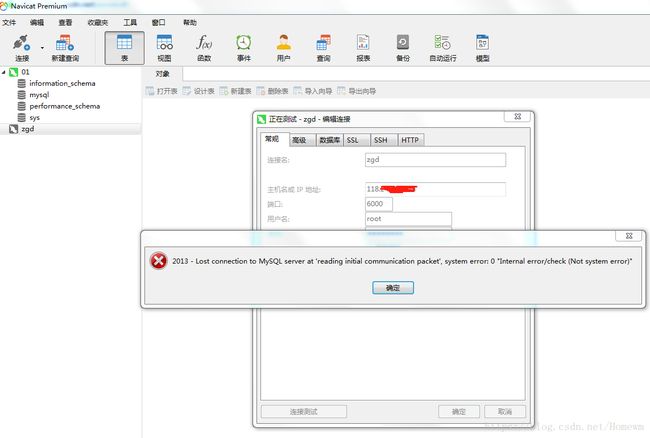Open the Function f(x) icon
This screenshot has width=650, height=438.
pyautogui.click(x=204, y=48)
